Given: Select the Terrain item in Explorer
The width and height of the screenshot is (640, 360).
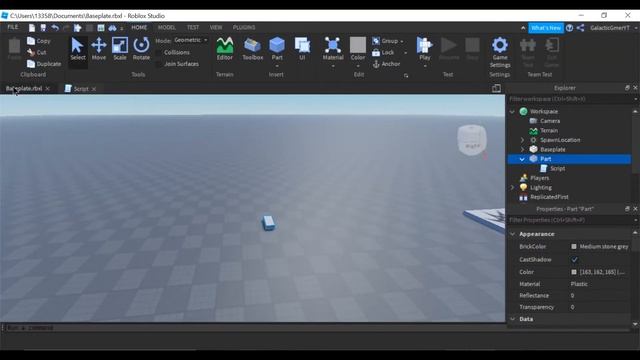Looking at the screenshot, I should tap(549, 131).
